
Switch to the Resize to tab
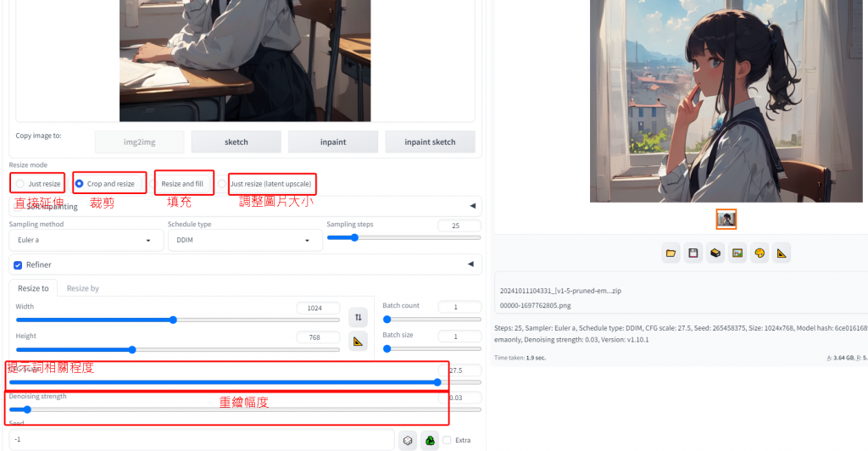click(x=33, y=288)
